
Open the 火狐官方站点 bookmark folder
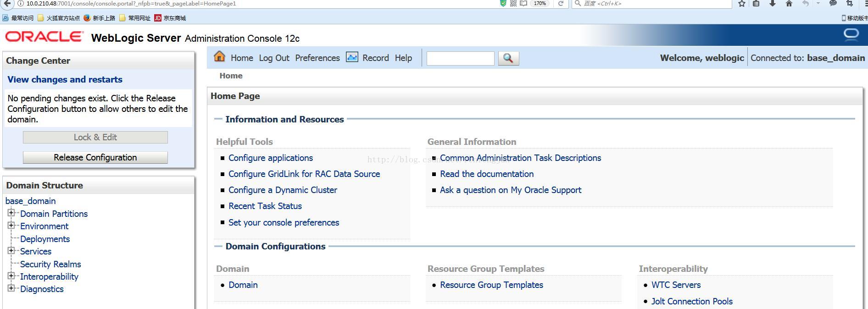coord(59,18)
